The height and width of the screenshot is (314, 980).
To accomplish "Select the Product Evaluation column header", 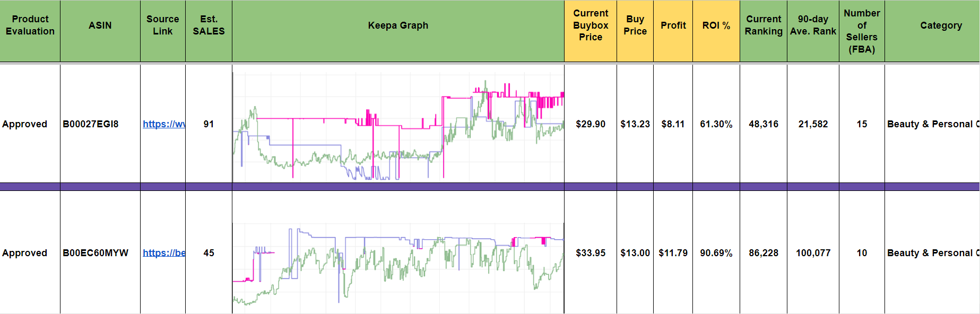I will [30, 25].
